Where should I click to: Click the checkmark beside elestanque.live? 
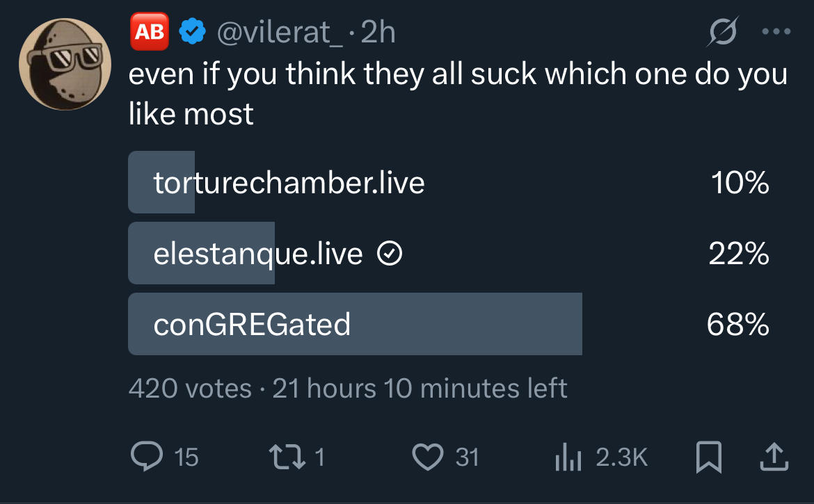(388, 255)
